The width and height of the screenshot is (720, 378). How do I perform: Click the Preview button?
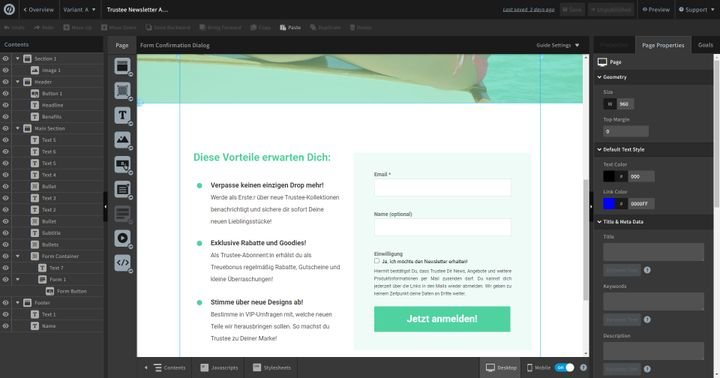click(656, 9)
